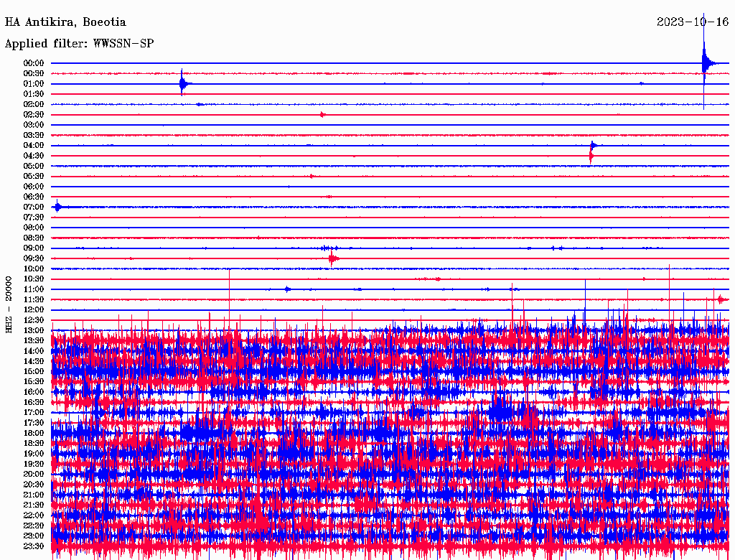Click the 20:00 time row label
The image size is (735, 560).
point(34,474)
